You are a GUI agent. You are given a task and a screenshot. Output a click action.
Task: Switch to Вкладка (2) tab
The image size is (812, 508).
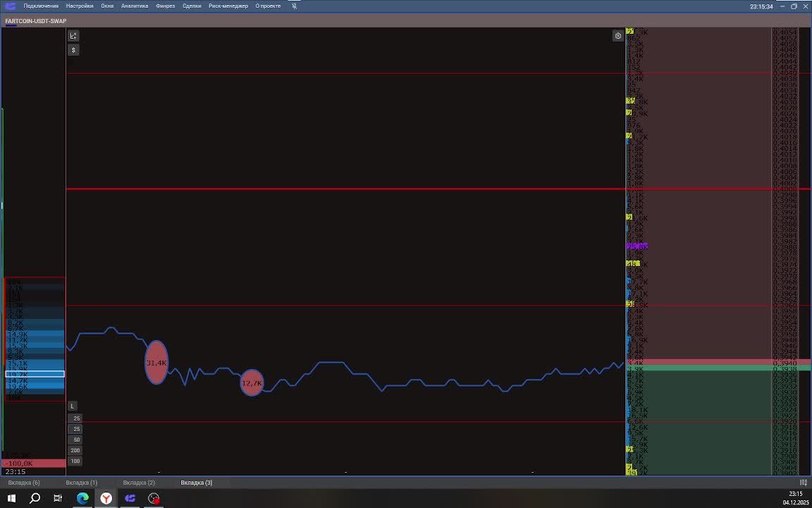tap(139, 483)
